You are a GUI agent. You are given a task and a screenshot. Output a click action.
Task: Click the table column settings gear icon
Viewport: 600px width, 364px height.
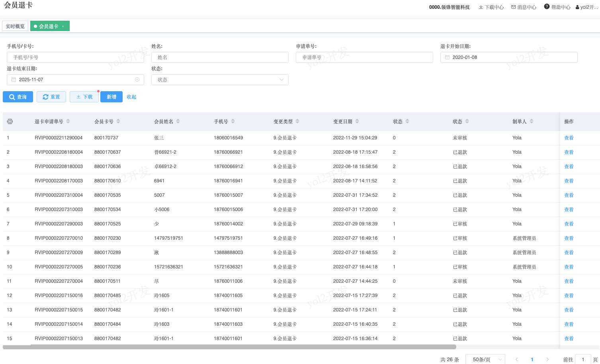click(x=10, y=121)
